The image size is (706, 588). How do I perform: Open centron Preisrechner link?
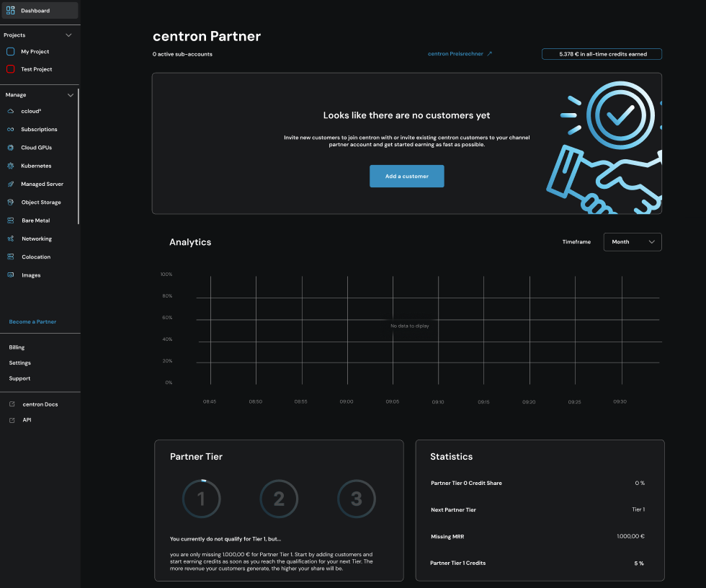pos(455,53)
